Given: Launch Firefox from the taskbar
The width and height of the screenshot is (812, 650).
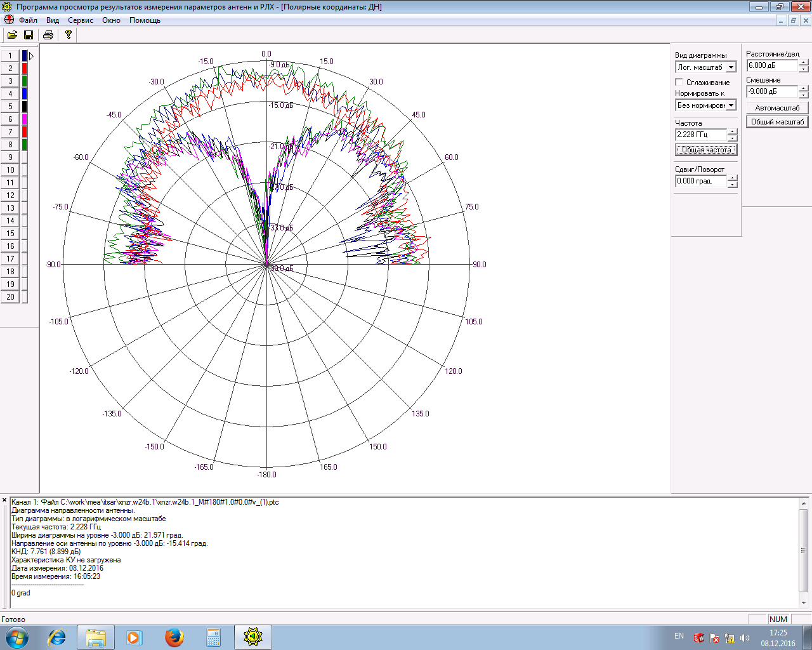Looking at the screenshot, I should [174, 637].
